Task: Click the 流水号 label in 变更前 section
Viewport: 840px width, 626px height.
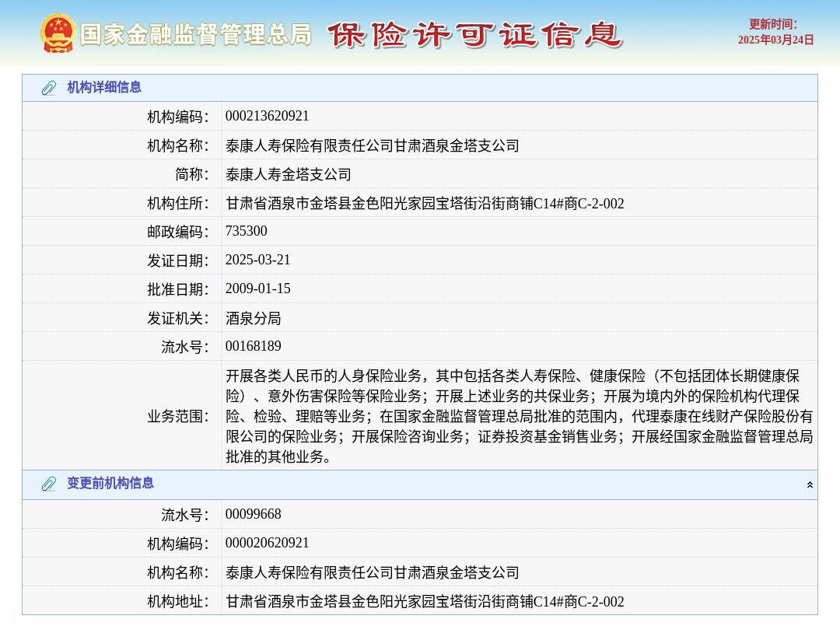Action: tap(185, 515)
